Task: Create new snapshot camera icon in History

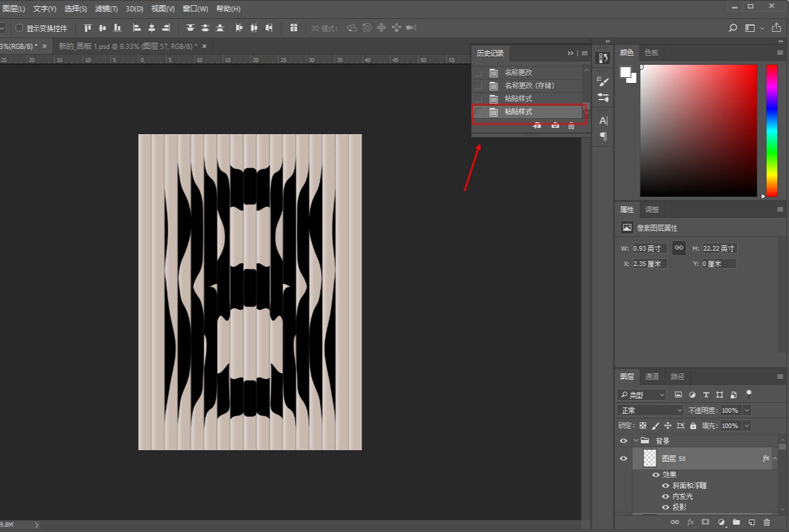Action: coord(555,125)
